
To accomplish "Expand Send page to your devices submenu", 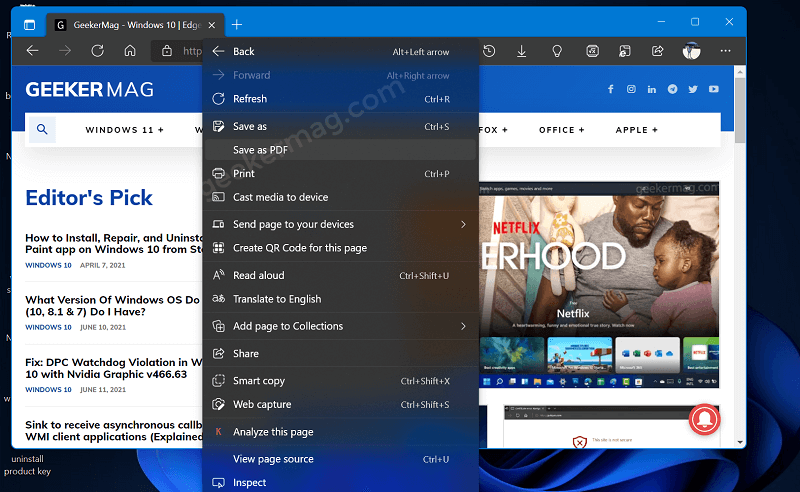I will pyautogui.click(x=340, y=224).
